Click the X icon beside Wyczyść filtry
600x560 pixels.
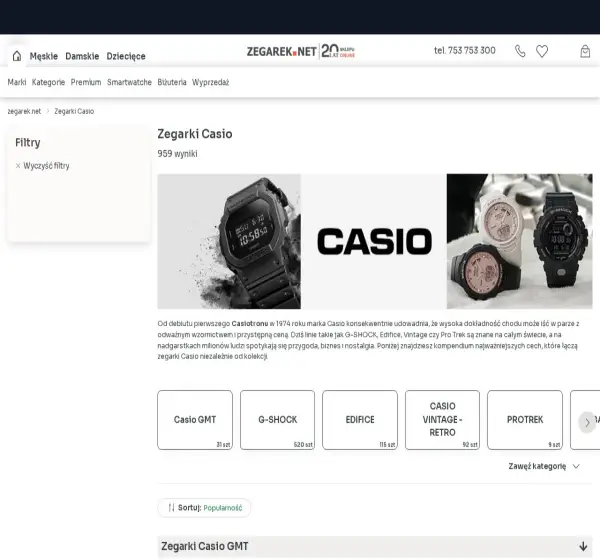coord(18,166)
